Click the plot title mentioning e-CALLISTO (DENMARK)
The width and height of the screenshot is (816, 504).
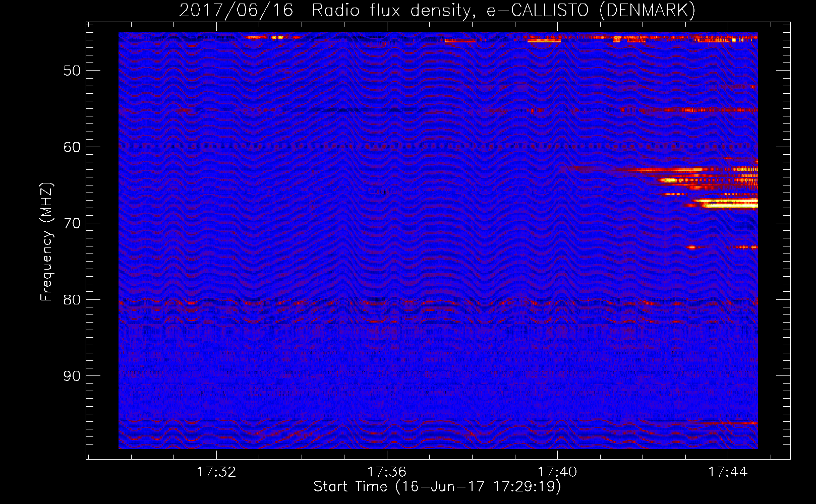437,10
